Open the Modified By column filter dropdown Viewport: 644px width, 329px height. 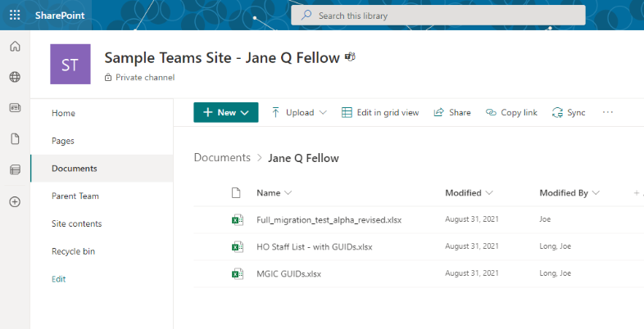(569, 193)
